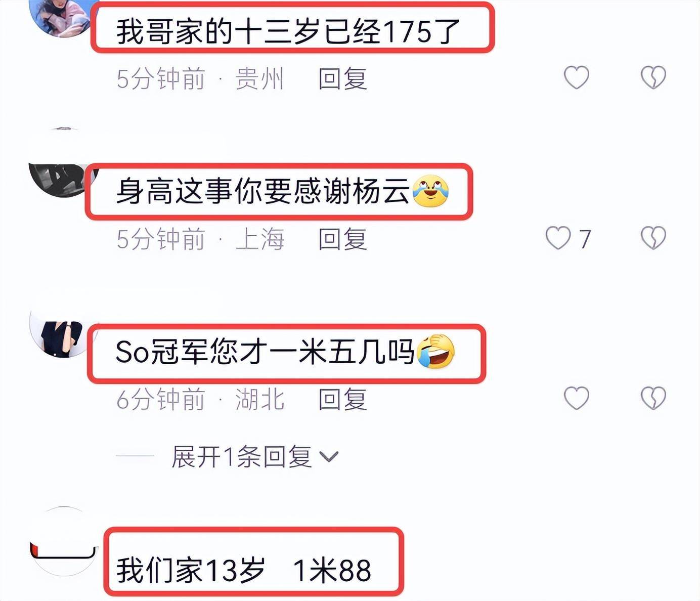
Task: Like the Shanghai comment showing 7 likes
Action: [558, 238]
